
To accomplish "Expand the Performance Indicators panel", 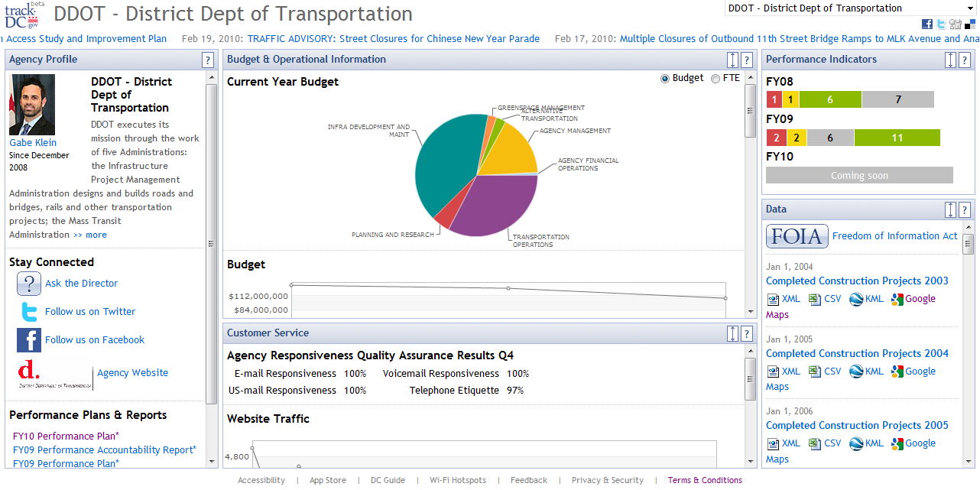I will click(x=950, y=60).
